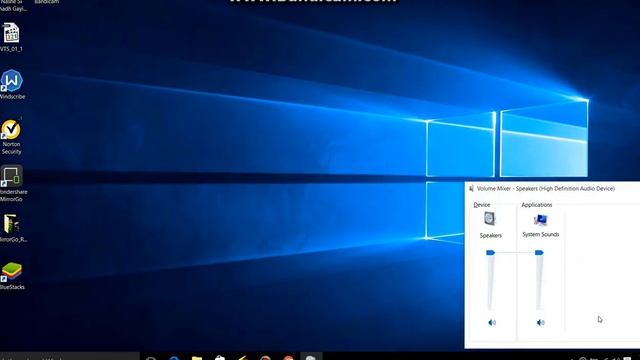Mute System Sounds in Volume Mixer
Image resolution: width=640 pixels, height=360 pixels.
[x=540, y=322]
